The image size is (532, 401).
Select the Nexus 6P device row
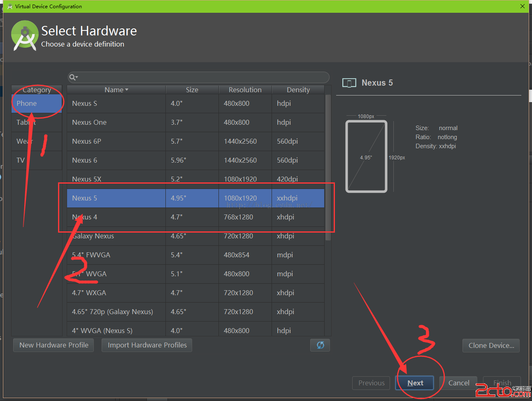tap(196, 141)
